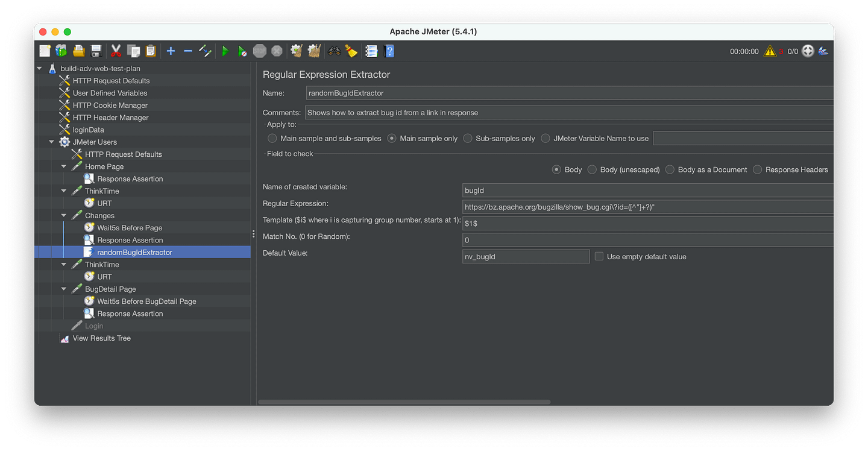Click the Toggle enable/disable element icon

coord(205,51)
